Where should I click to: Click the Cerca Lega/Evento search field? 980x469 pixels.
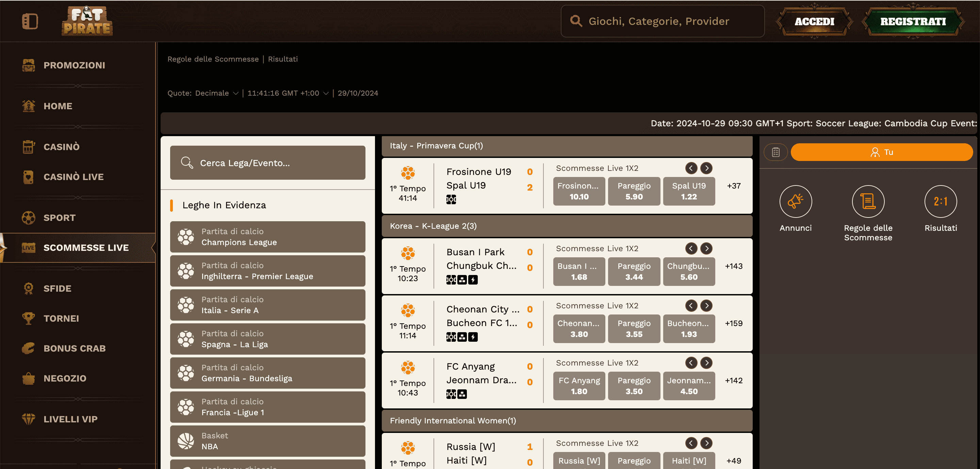point(267,163)
